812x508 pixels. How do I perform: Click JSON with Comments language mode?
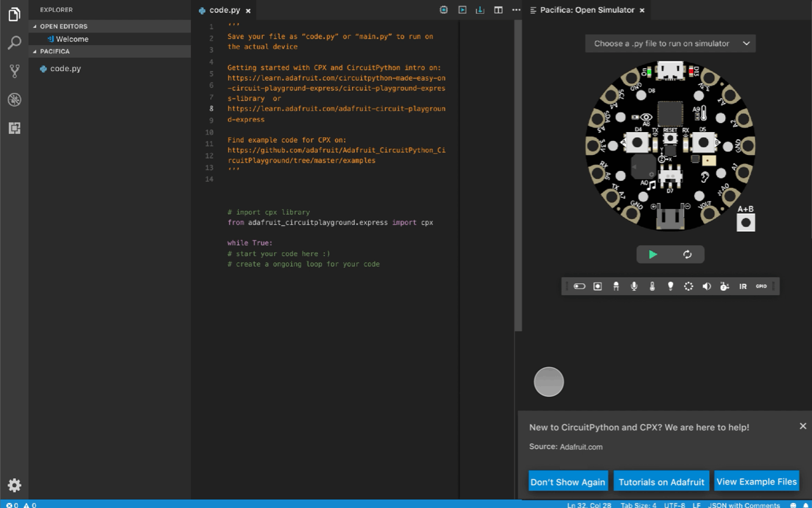pos(743,505)
